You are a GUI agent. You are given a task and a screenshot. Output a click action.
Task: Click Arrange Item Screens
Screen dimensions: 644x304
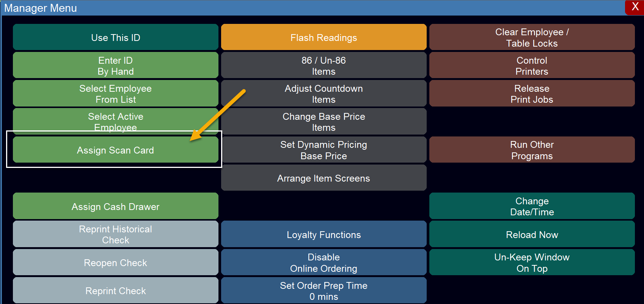[x=324, y=178]
